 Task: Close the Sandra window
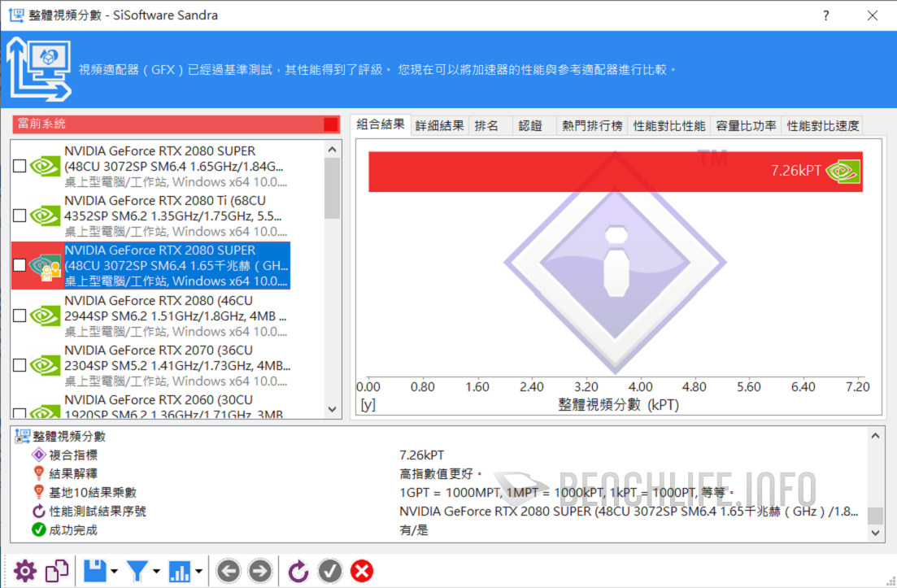(873, 15)
